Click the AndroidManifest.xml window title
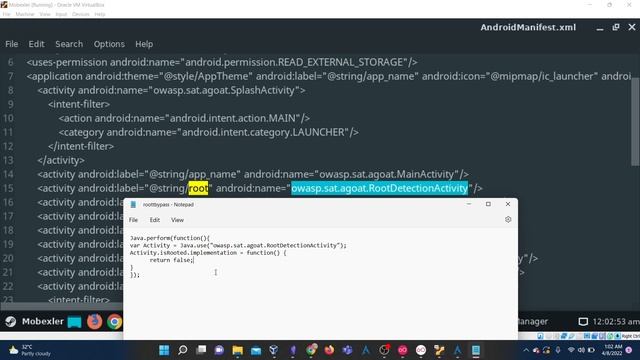Screen dimensions: 640x360 528,27
